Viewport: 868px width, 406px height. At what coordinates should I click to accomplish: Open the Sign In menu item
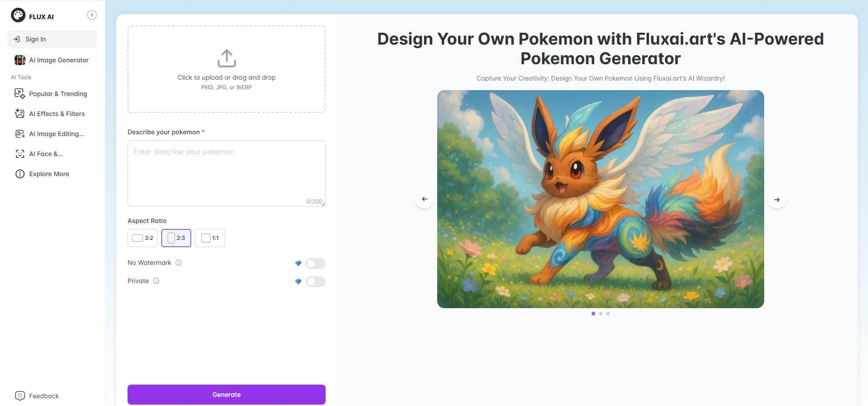pyautogui.click(x=52, y=39)
